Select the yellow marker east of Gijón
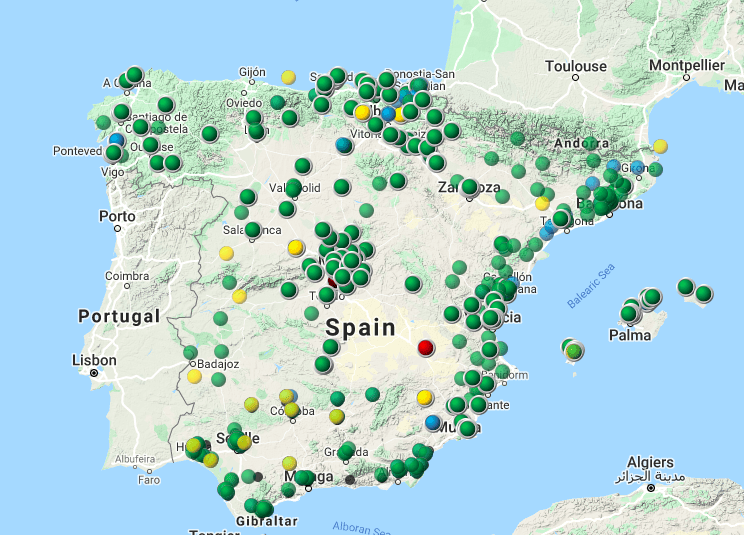Image resolution: width=744 pixels, height=535 pixels. point(289,77)
